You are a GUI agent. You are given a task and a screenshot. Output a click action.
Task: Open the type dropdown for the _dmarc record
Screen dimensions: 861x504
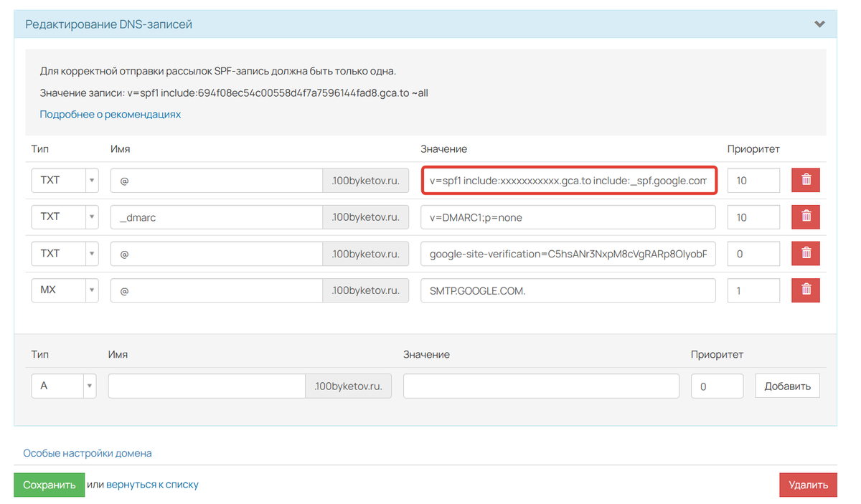[x=65, y=217]
